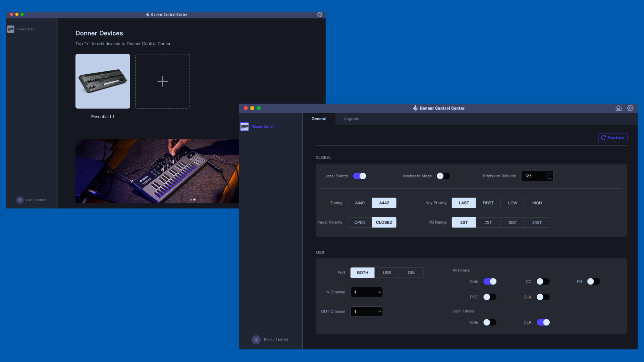Turn off OUT Filters CLK toggle
The width and height of the screenshot is (644, 362).
click(543, 322)
